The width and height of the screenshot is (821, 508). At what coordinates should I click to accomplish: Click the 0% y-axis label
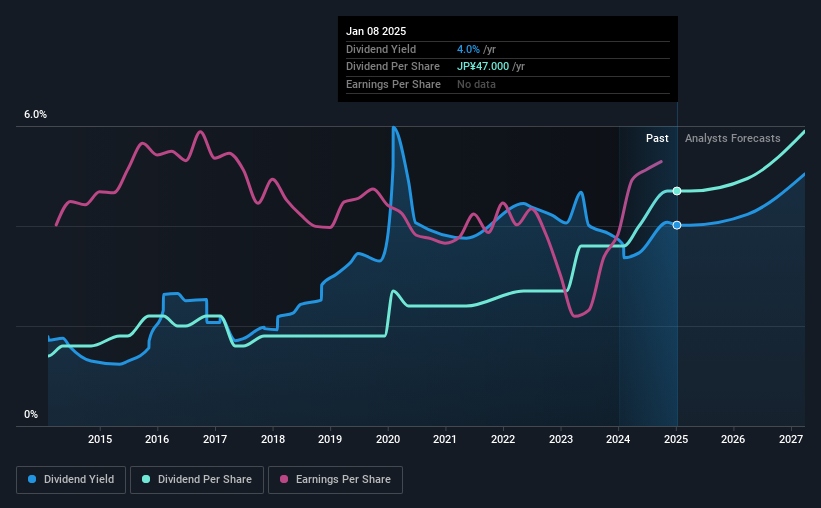pyautogui.click(x=31, y=414)
